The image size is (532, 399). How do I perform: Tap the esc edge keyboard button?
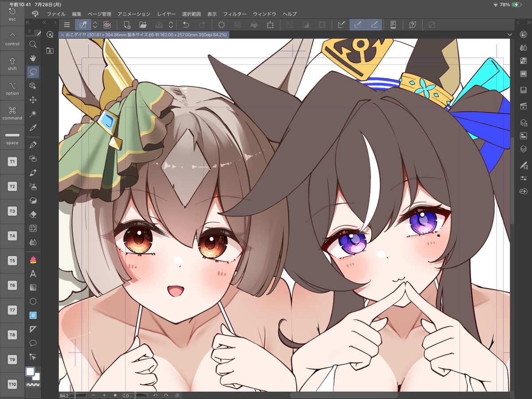[12, 14]
